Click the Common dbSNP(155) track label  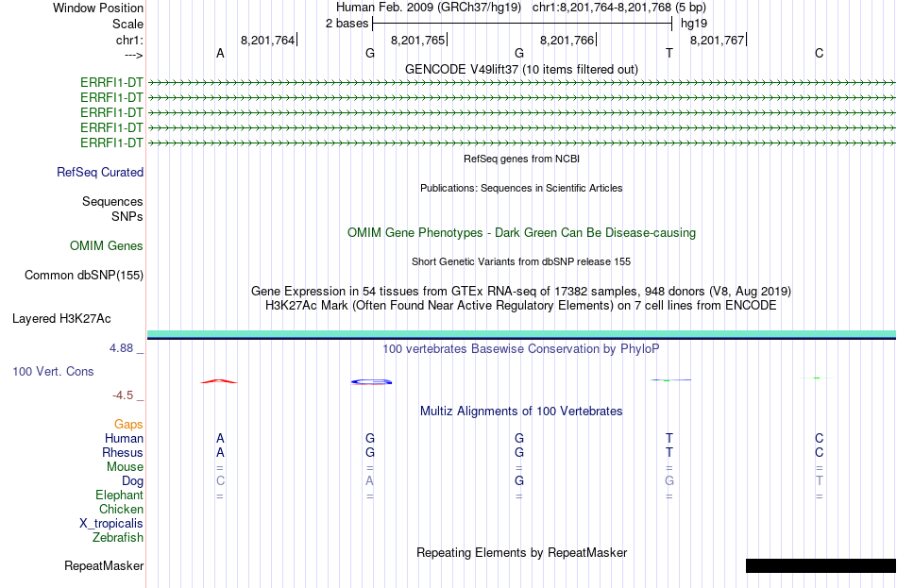(x=84, y=276)
